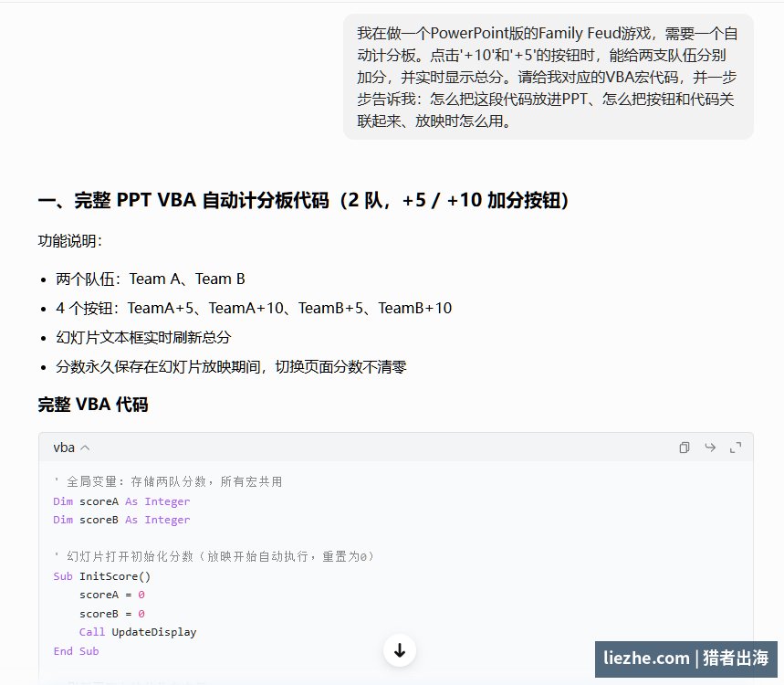Click bullet '分数永久保存在幻灯片放映期间'

(x=231, y=367)
